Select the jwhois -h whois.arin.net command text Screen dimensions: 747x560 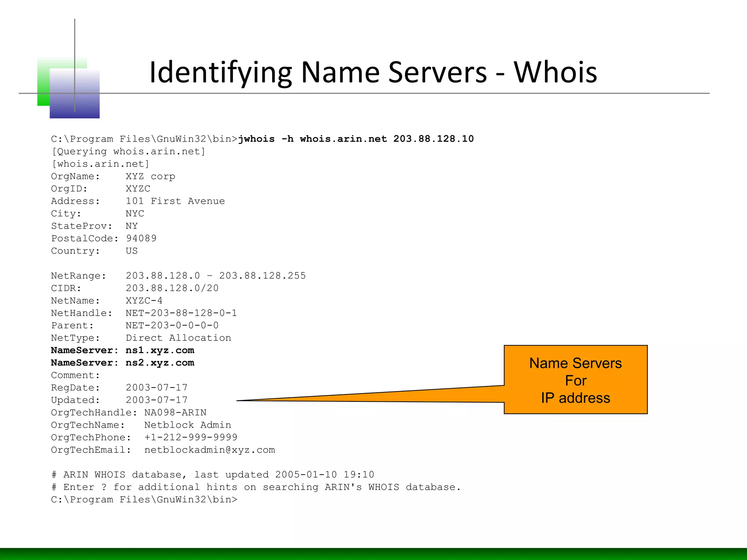356,139
